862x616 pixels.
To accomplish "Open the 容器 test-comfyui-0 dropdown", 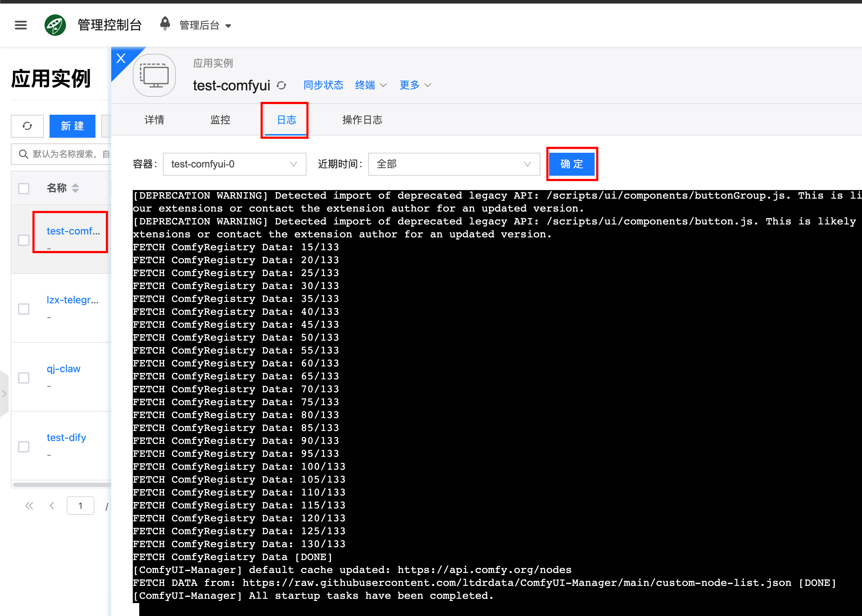I will coord(234,164).
